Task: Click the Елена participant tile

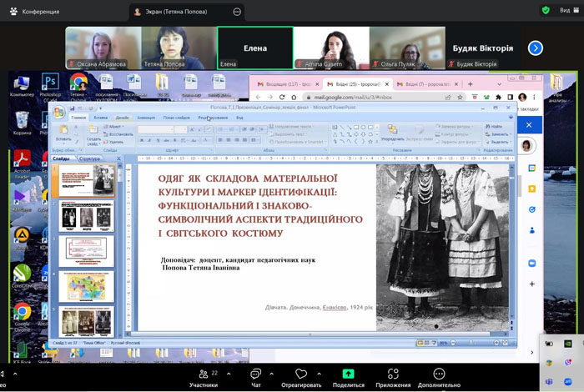Action: 254,48
